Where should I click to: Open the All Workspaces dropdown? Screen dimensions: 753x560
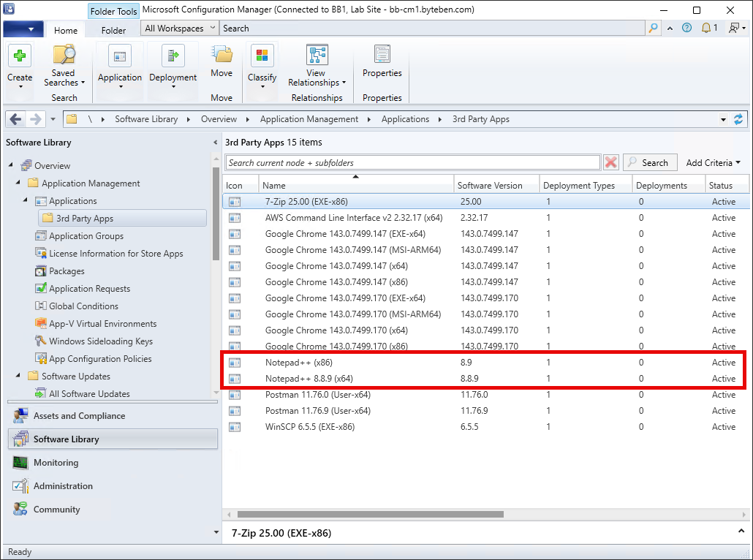(x=180, y=29)
